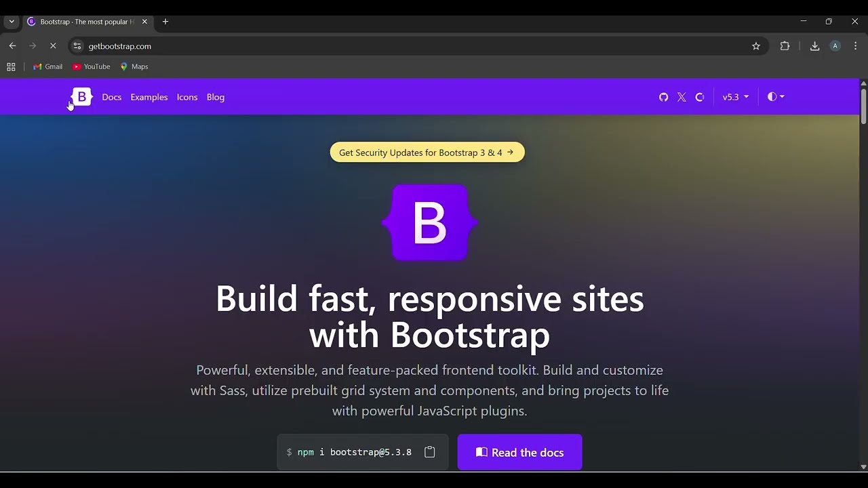
Task: Open Bootstrap GitHub repository icon
Action: 664,97
